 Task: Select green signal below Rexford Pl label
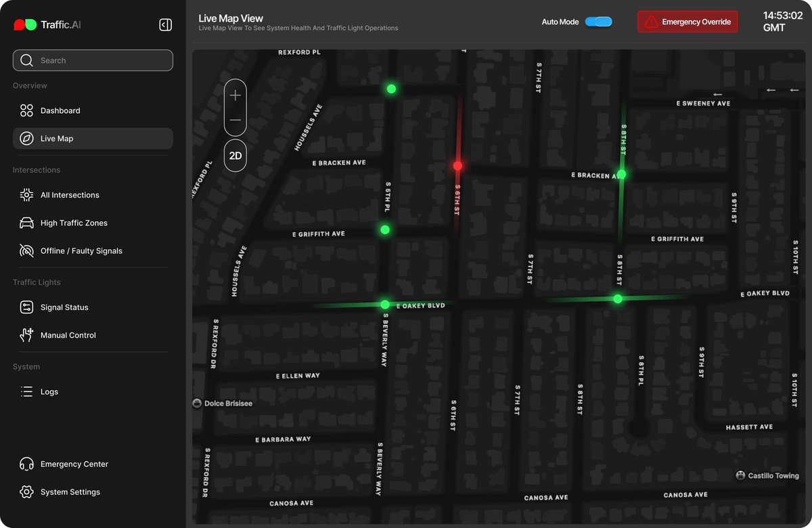(x=391, y=89)
